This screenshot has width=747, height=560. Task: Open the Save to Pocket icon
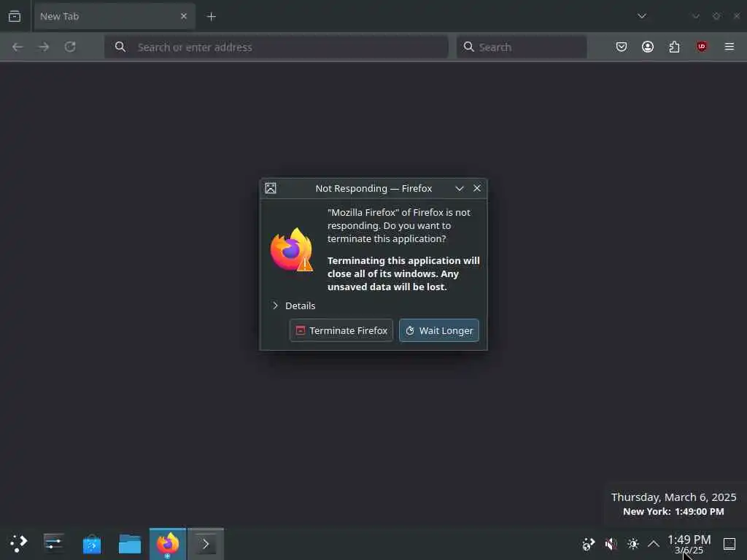(x=622, y=47)
